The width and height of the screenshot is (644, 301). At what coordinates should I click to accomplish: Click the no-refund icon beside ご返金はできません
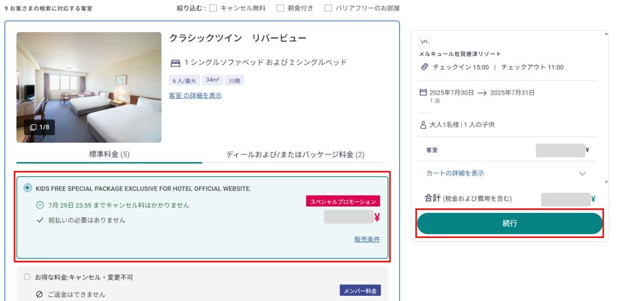[x=39, y=295]
